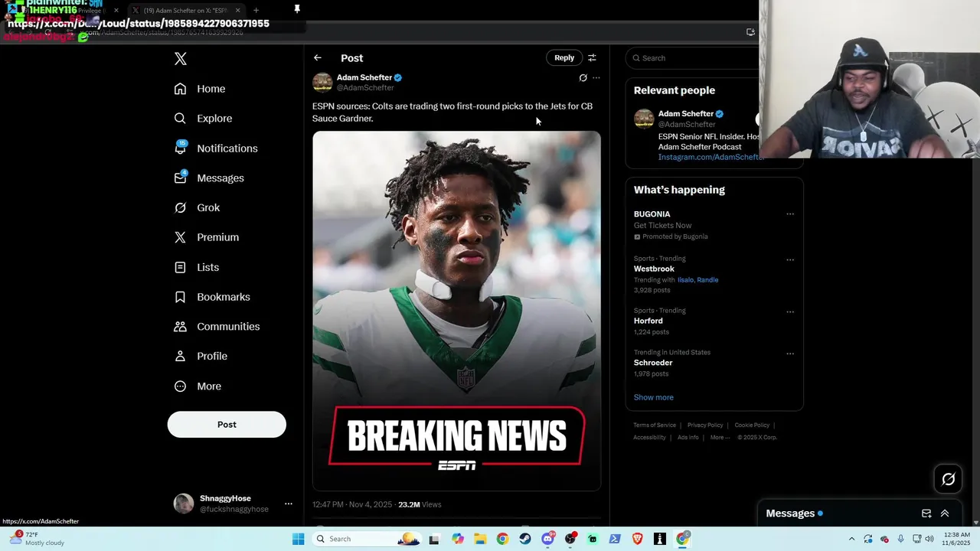The image size is (980, 551).
Task: Open Instagram.com/AdamSchefter link
Action: click(711, 158)
